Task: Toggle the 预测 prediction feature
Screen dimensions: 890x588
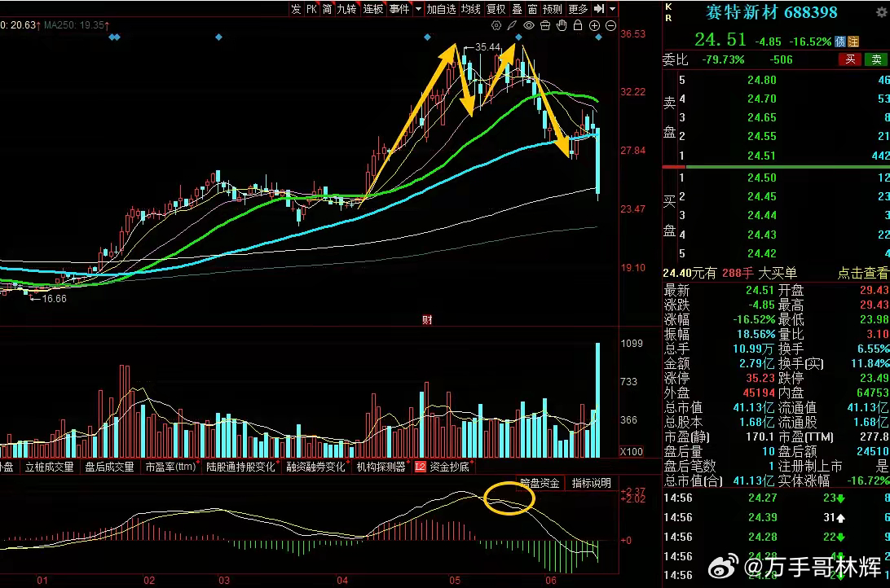Action: (553, 9)
